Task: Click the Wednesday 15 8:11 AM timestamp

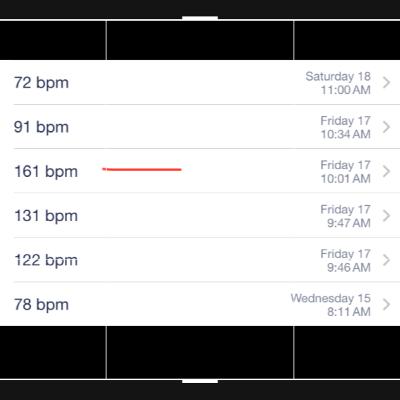Action: click(x=331, y=305)
